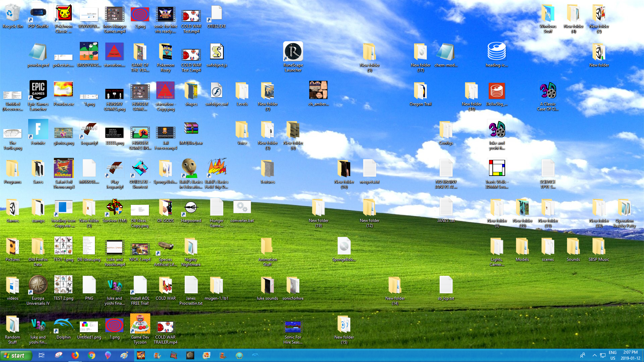Screen dimensions: 644x362
Task: Select the Europa Universalis IV icon
Action: coord(38,290)
